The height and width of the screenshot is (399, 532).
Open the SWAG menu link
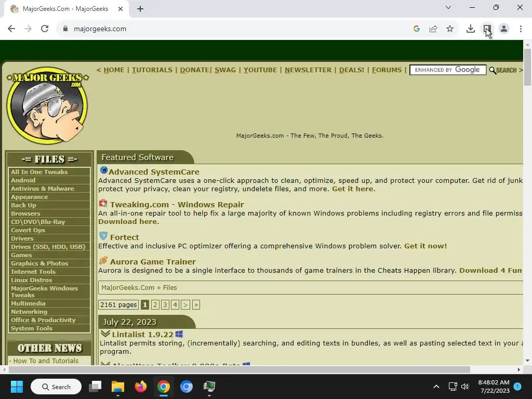225,70
